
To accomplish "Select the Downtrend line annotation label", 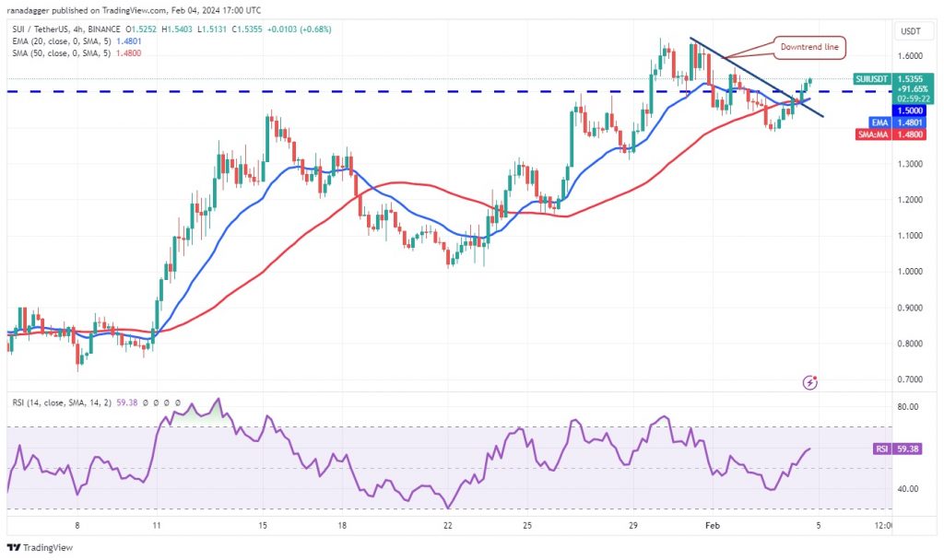I will coord(809,47).
